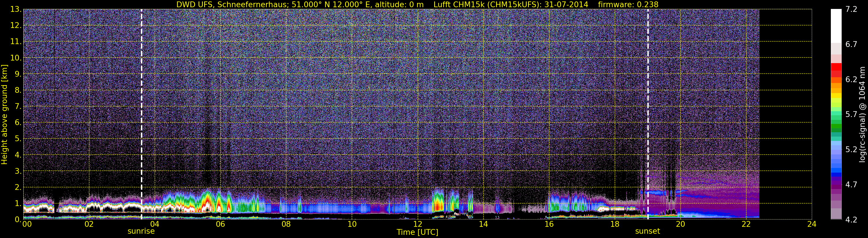Click the sunset dashed vertical line
The image size is (868, 238).
click(x=648, y=114)
